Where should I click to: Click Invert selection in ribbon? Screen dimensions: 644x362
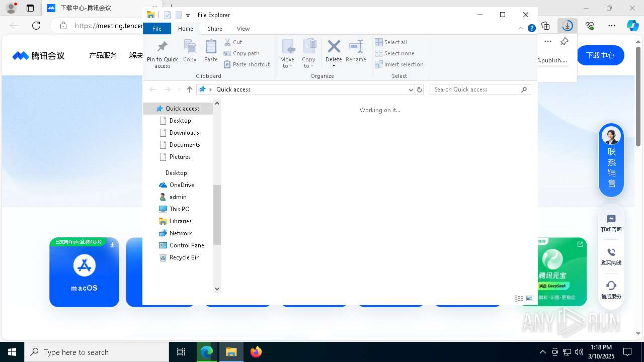click(399, 64)
